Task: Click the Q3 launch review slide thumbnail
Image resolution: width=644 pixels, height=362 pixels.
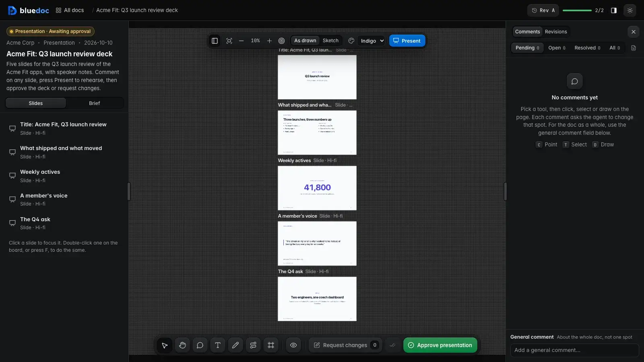Action: 317,77
